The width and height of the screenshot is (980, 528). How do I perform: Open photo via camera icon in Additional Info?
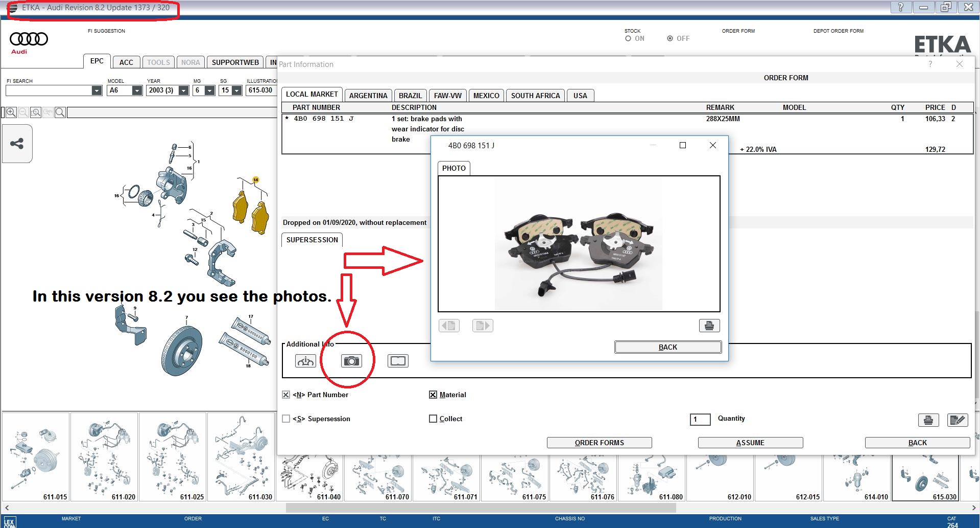[351, 361]
